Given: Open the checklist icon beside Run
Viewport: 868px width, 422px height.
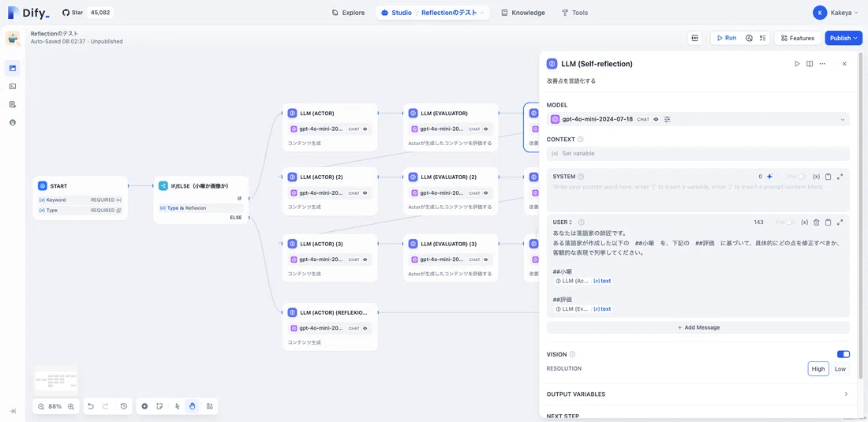Looking at the screenshot, I should [x=762, y=38].
